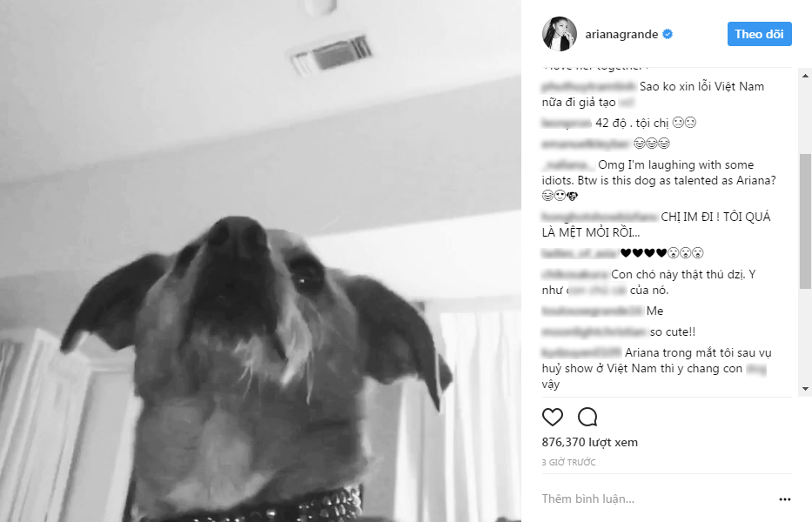
Task: Open the commenter name before 'Me' comment
Action: [x=593, y=311]
